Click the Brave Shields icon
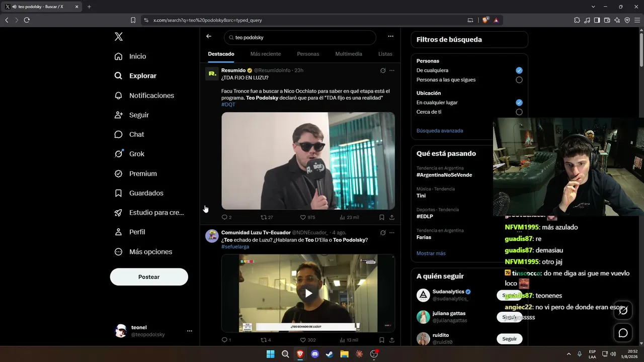The height and width of the screenshot is (362, 644). point(485,20)
